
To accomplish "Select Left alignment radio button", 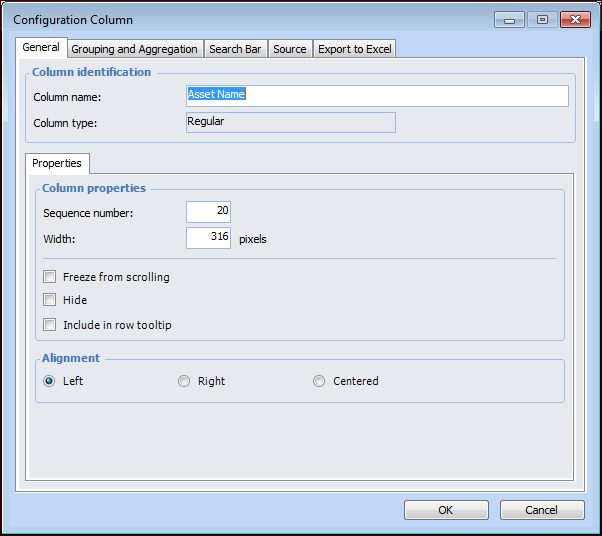I will click(x=49, y=381).
